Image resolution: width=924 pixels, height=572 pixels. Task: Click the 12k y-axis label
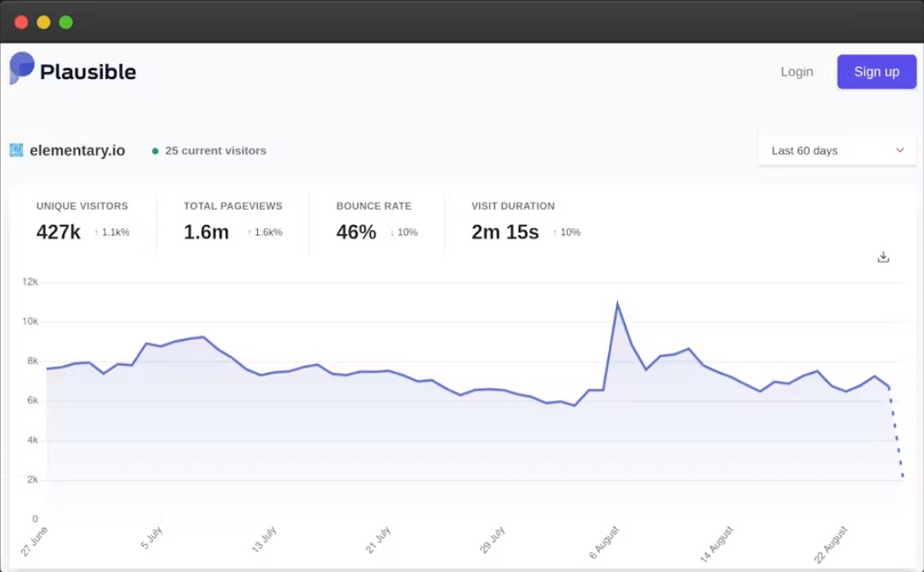coord(30,282)
